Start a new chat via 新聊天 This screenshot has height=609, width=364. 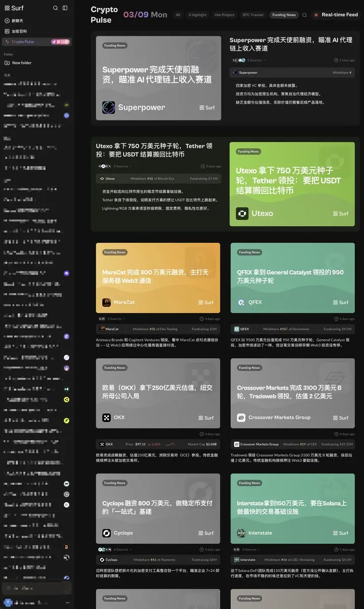coord(14,21)
